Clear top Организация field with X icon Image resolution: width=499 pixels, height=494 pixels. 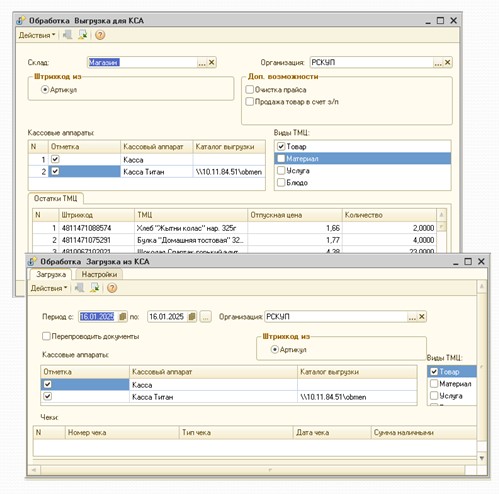[447, 62]
